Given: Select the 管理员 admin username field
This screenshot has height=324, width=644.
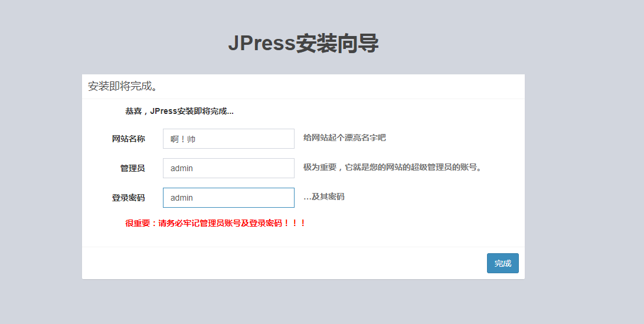Looking at the screenshot, I should coord(229,168).
